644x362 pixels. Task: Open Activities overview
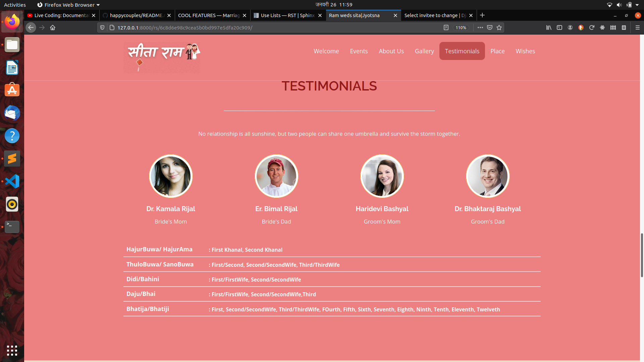coord(15,5)
